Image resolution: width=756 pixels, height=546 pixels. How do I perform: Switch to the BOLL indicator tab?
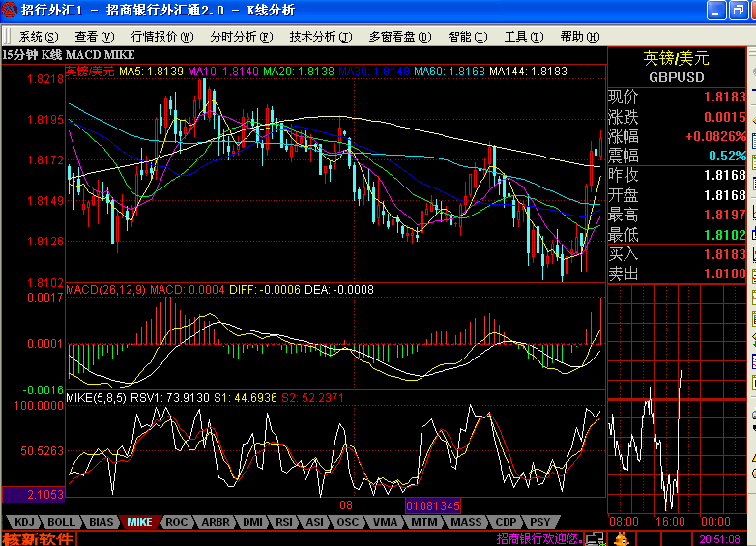(61, 522)
